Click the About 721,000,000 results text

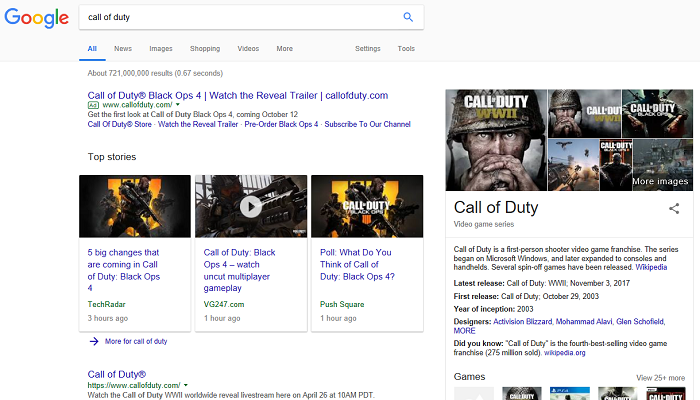click(x=155, y=73)
